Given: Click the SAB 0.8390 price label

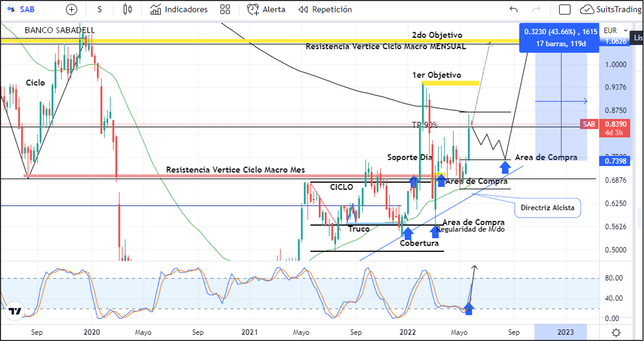Looking at the screenshot, I should point(616,124).
